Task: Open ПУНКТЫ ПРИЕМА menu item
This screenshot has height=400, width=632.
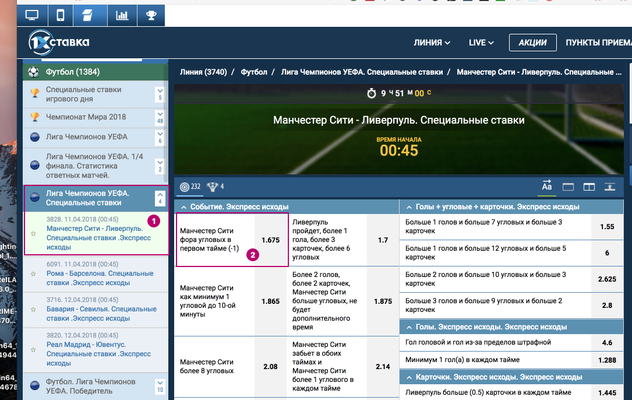Action: [598, 42]
